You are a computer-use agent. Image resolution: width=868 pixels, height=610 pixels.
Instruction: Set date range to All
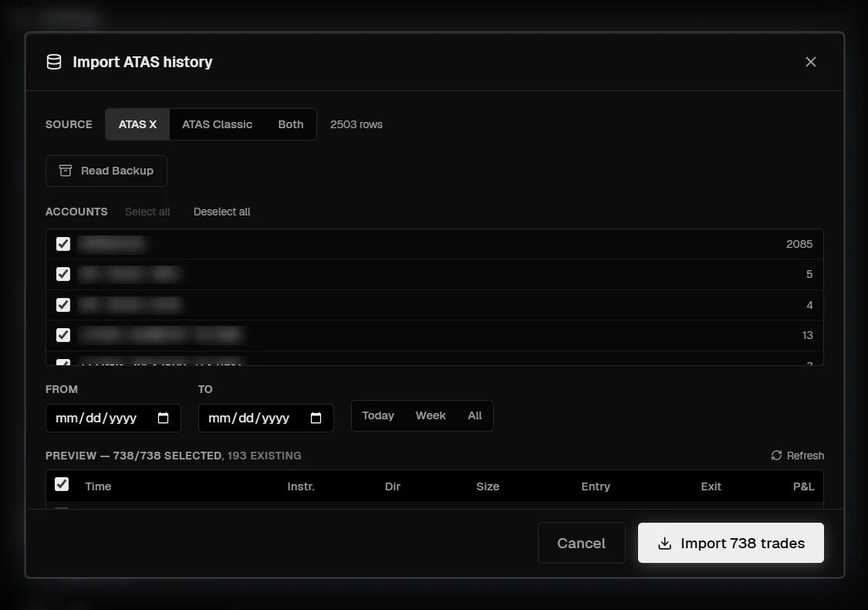475,415
